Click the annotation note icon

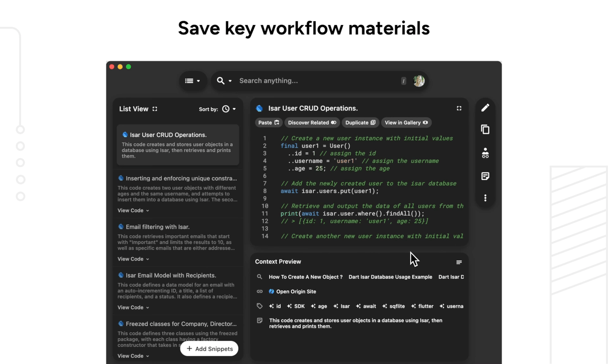485,176
